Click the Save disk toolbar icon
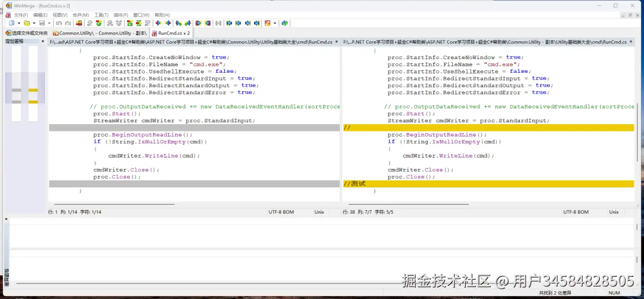The image size is (644, 299). click(42, 23)
